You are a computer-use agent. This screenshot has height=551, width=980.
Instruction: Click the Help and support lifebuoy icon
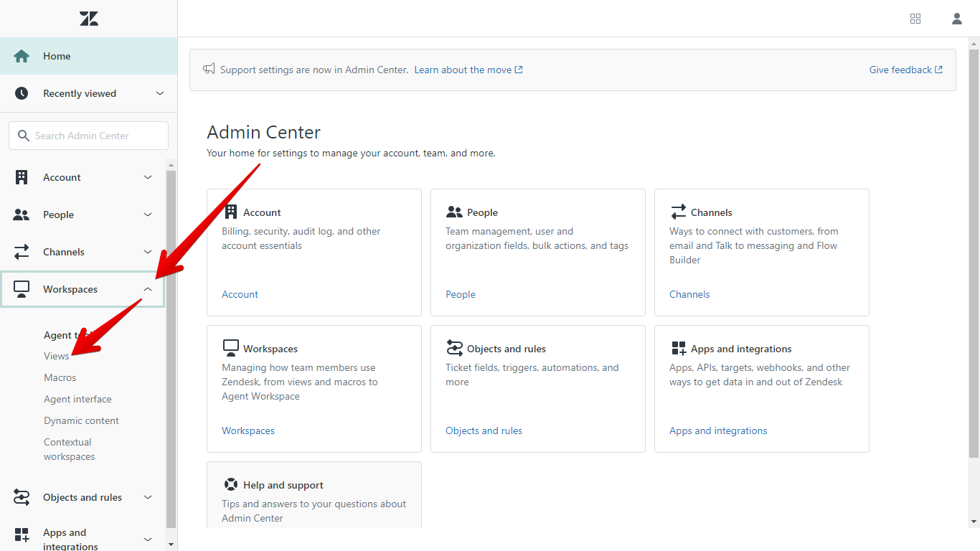[230, 484]
